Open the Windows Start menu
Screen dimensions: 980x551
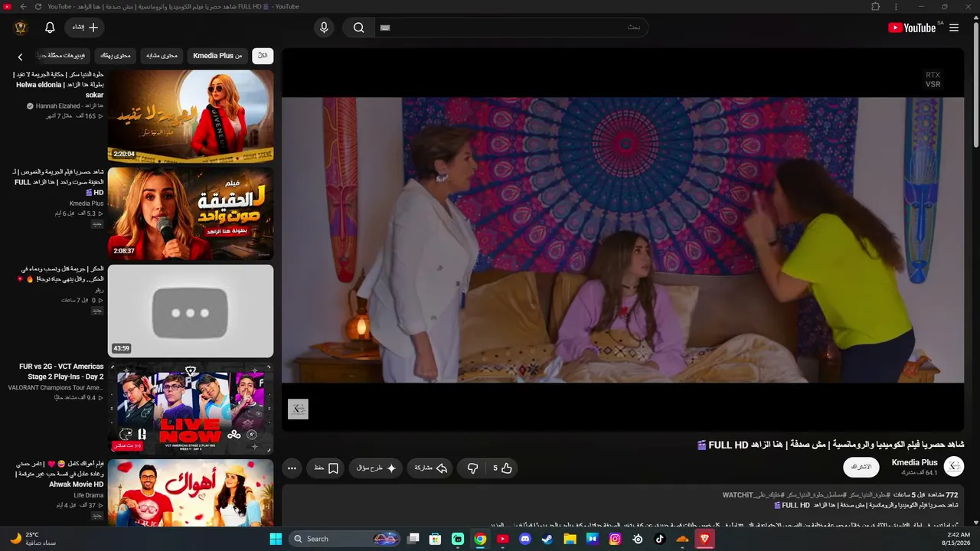(x=276, y=539)
